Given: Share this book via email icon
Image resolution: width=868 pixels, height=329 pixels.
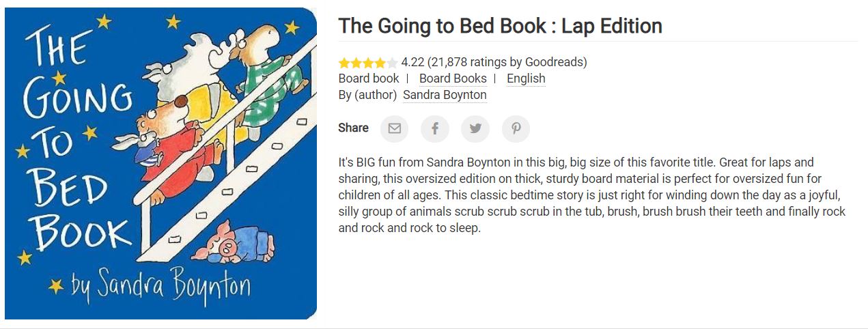Looking at the screenshot, I should (x=394, y=128).
